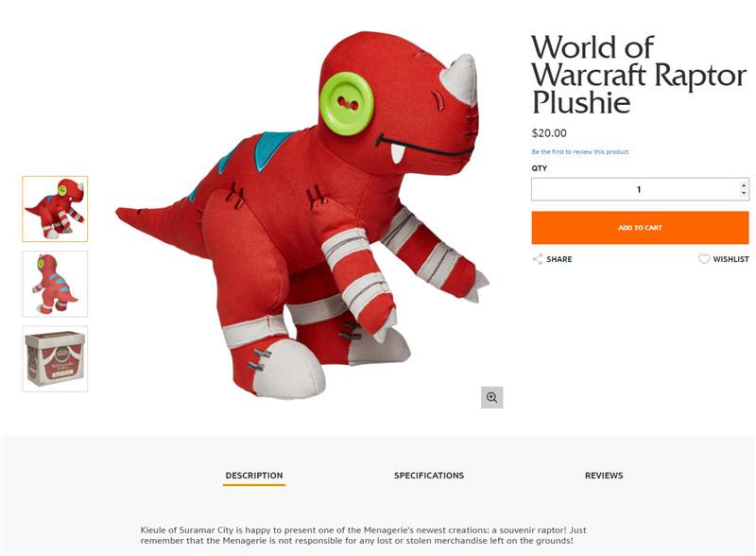Click the magnifier zoom icon on product image

click(x=491, y=397)
